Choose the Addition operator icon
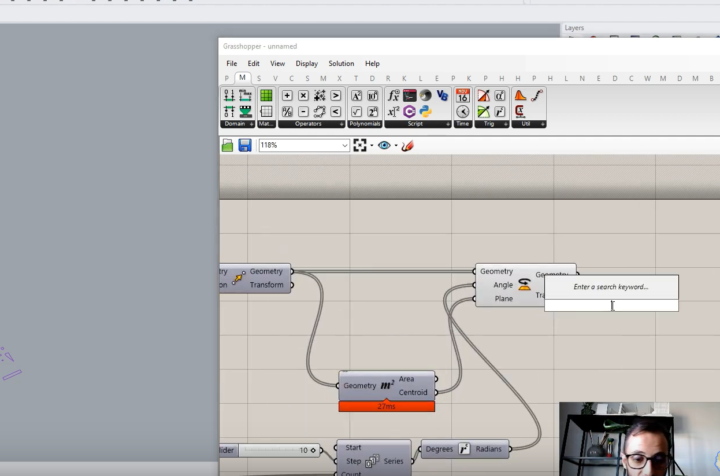The width and height of the screenshot is (720, 476). pos(287,95)
